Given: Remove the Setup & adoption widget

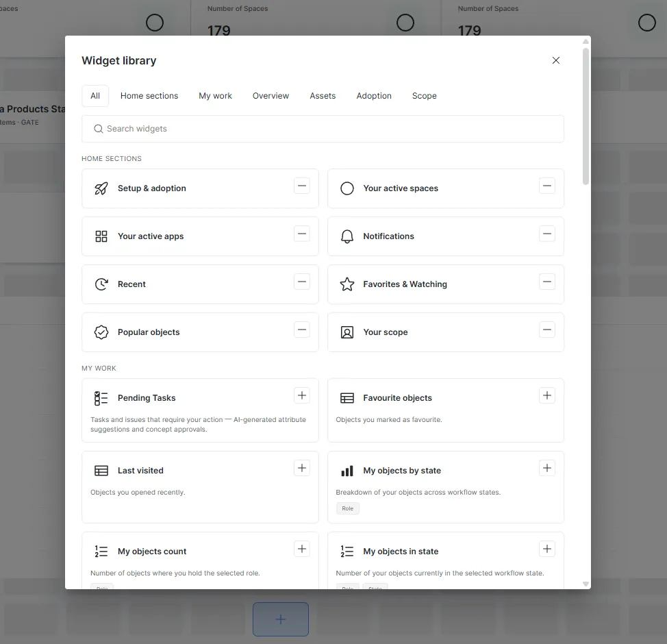Looking at the screenshot, I should pos(301,186).
